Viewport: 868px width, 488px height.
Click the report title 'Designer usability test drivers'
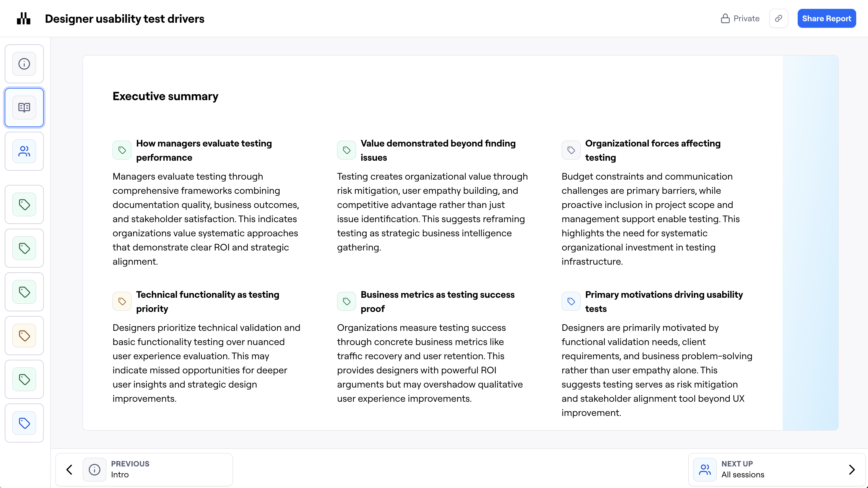(x=125, y=19)
